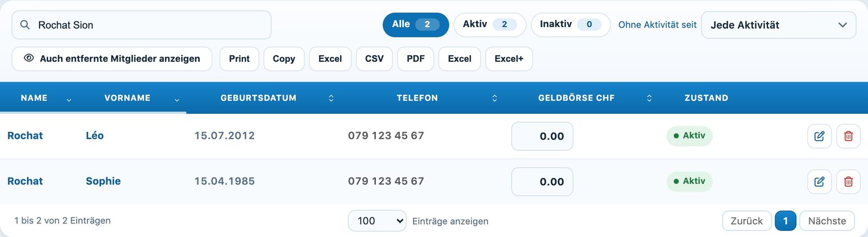The width and height of the screenshot is (868, 237).
Task: Click the trash icon for Léo Rochat
Action: pyautogui.click(x=848, y=136)
